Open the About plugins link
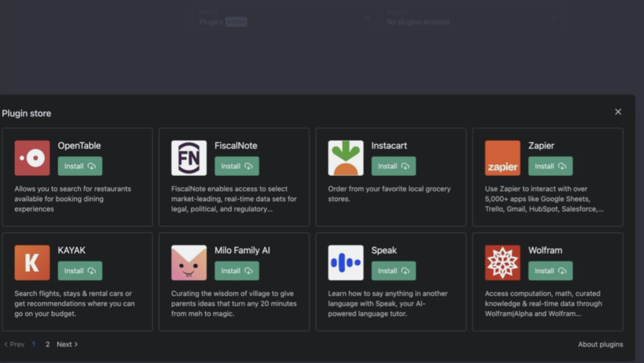 [x=600, y=345]
